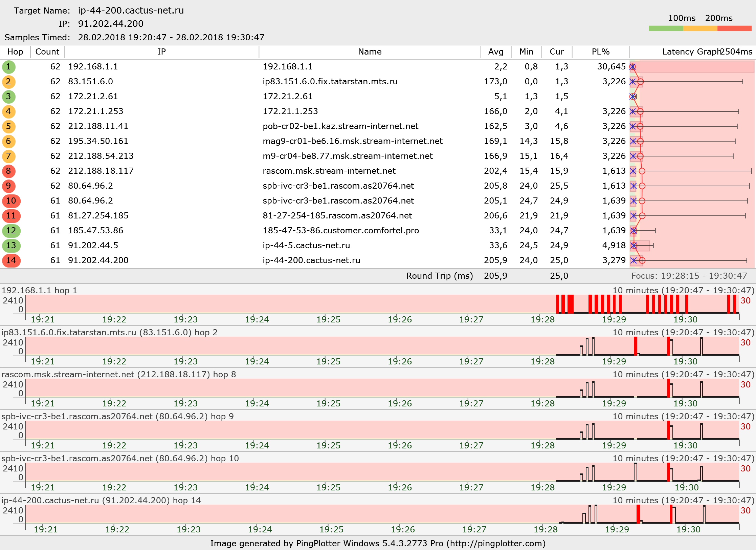Image resolution: width=756 pixels, height=550 pixels.
Task: Click the header IP value 91.202.44.200
Action: 111,24
